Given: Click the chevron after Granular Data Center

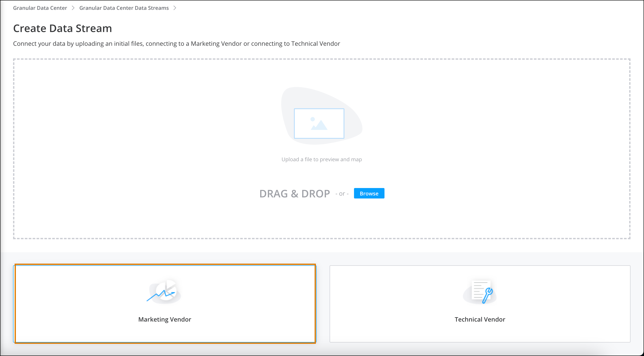Looking at the screenshot, I should click(73, 8).
